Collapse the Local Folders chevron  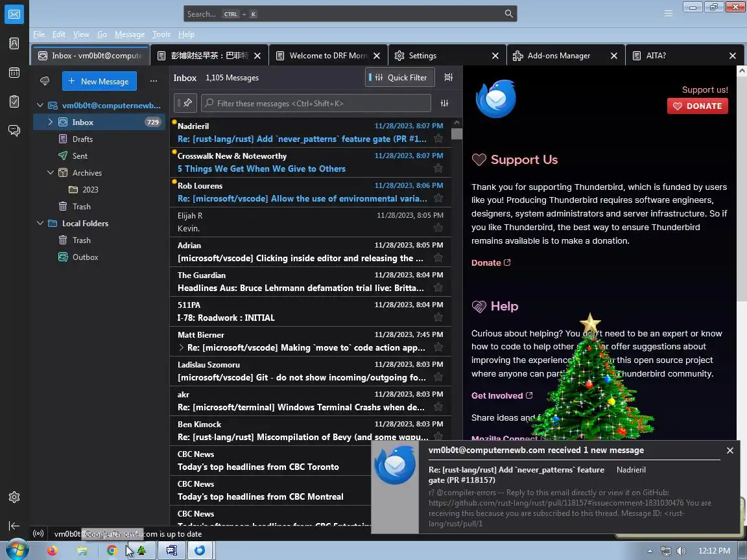(40, 223)
